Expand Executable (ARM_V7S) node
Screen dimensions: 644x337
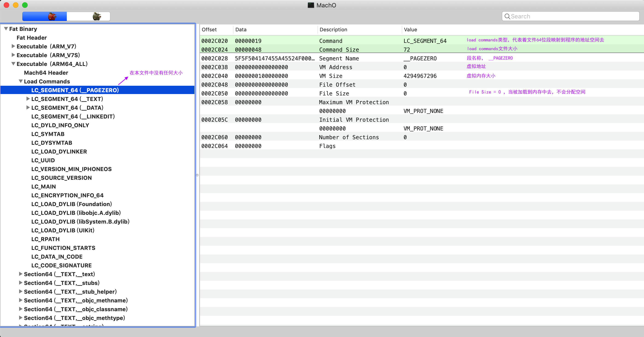pos(13,55)
